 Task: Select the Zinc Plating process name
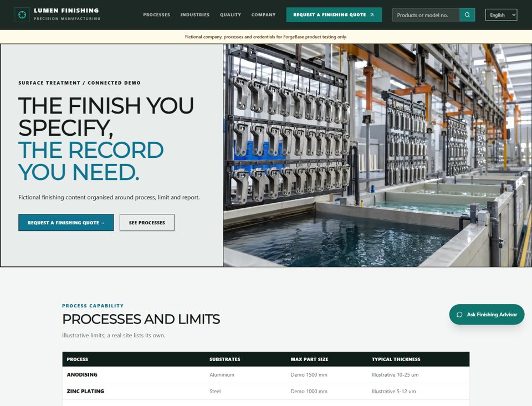coord(85,391)
